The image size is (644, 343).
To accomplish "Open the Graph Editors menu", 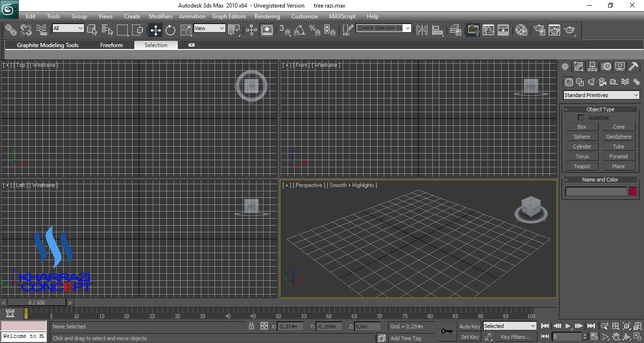I will coord(229,16).
